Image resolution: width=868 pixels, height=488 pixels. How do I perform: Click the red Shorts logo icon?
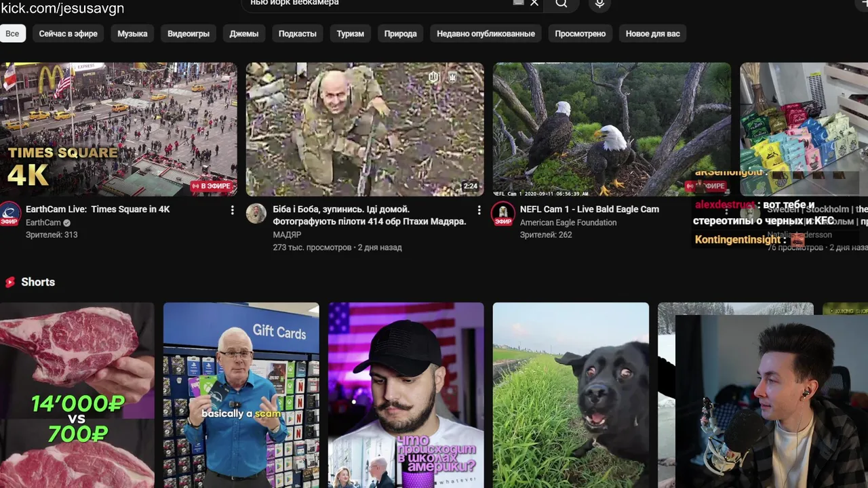10,282
